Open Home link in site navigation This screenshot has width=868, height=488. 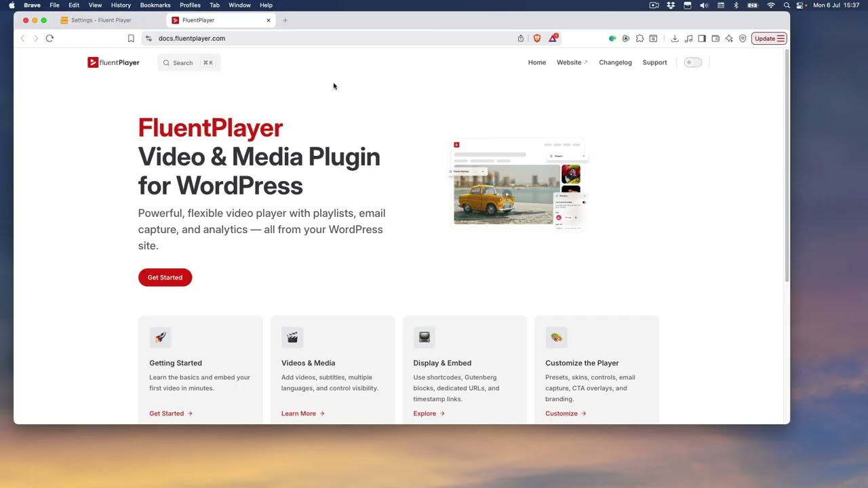[537, 62]
